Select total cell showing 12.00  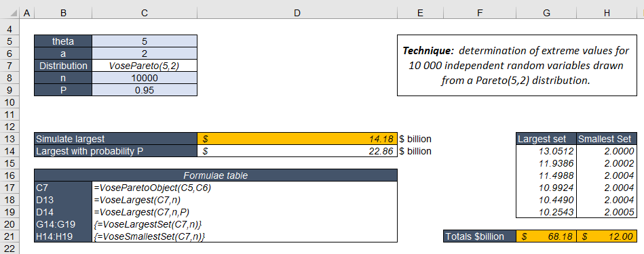click(607, 236)
